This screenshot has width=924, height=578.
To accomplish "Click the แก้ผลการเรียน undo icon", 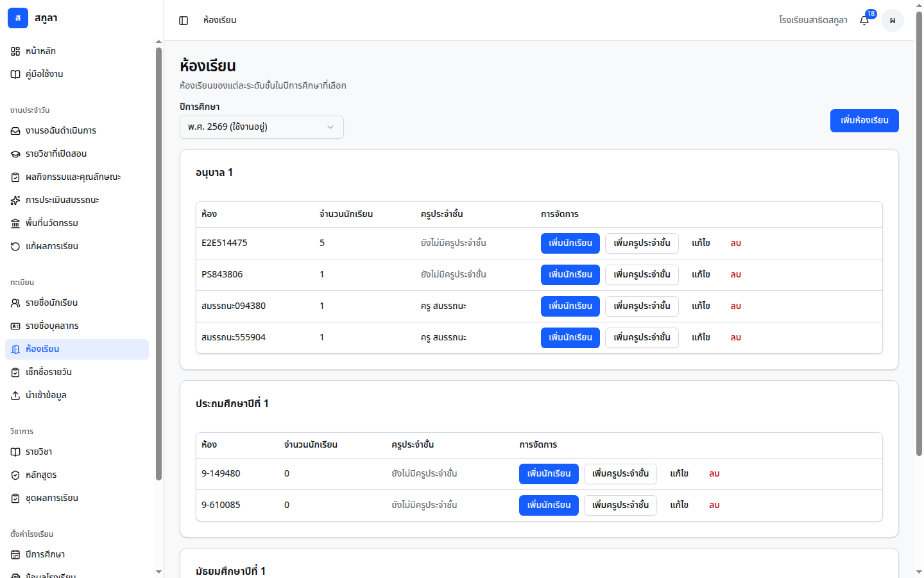I will tap(15, 247).
